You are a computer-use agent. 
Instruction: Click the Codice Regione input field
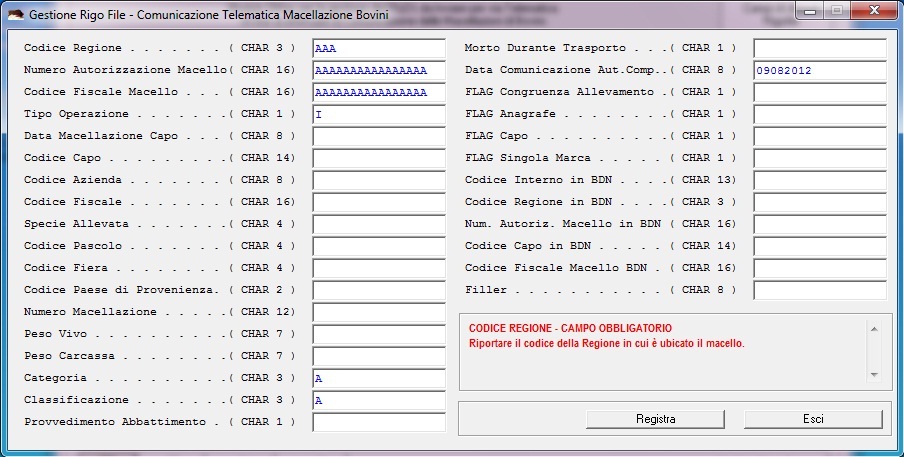[x=379, y=48]
